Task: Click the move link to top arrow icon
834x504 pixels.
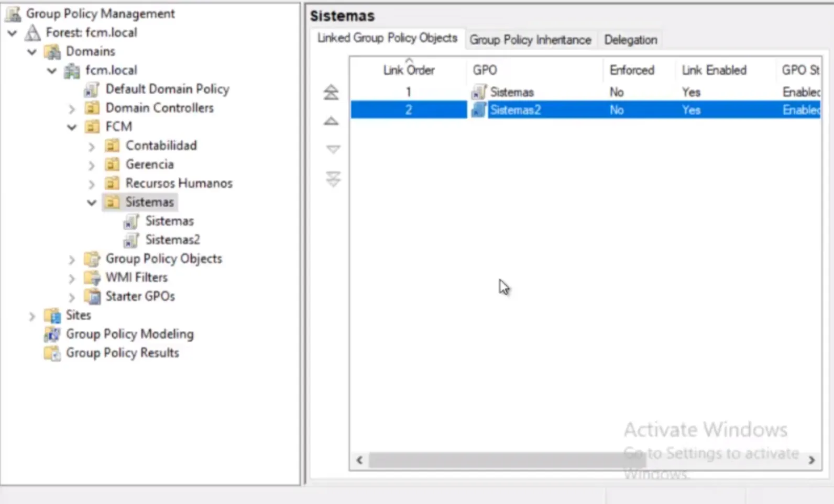Action: point(331,93)
